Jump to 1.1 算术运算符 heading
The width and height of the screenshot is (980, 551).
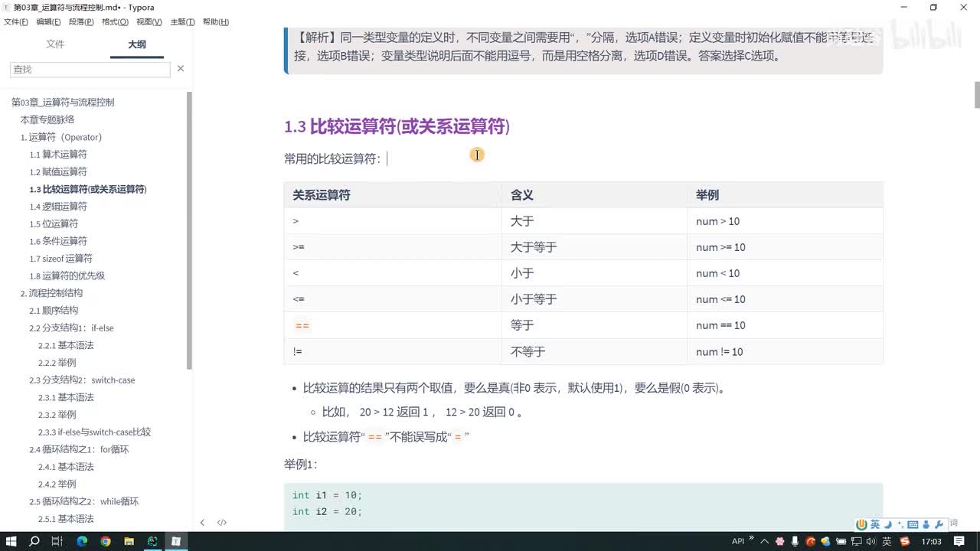58,155
